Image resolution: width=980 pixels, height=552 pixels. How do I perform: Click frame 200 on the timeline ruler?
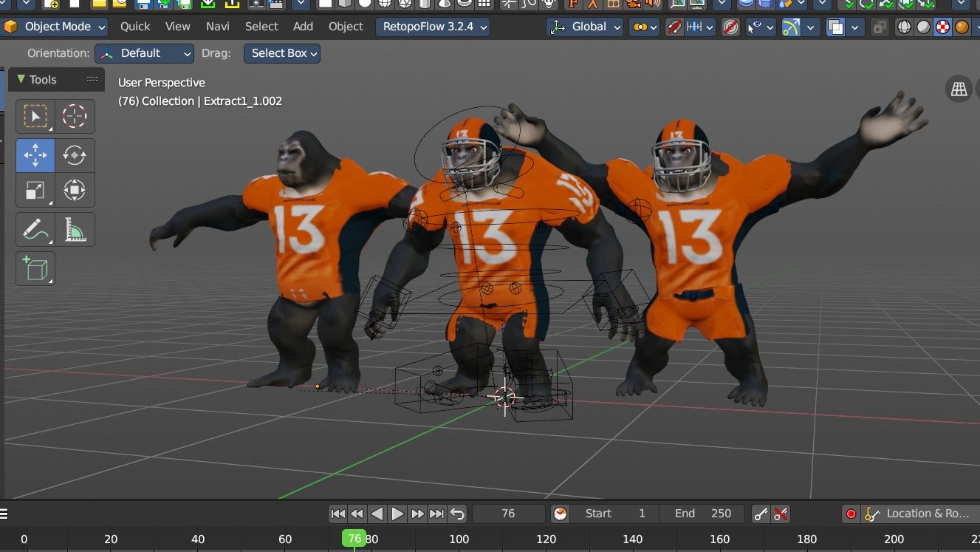894,539
